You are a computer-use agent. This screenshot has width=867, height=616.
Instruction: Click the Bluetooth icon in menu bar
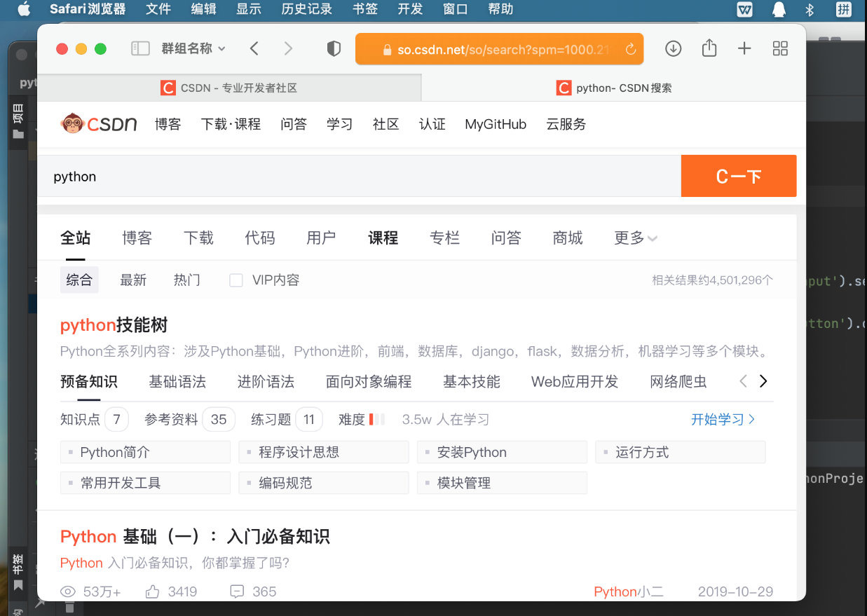(810, 9)
